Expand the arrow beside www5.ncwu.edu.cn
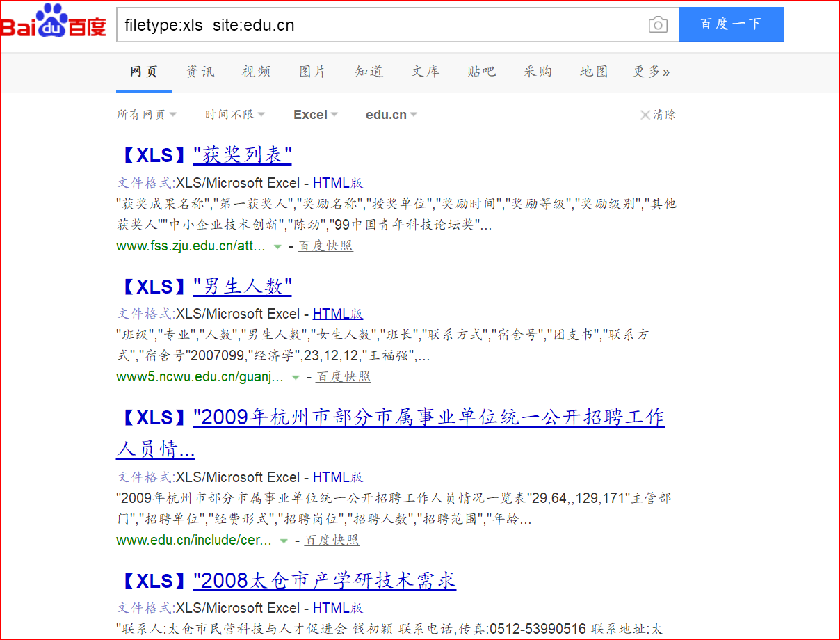This screenshot has width=840, height=640. point(296,377)
